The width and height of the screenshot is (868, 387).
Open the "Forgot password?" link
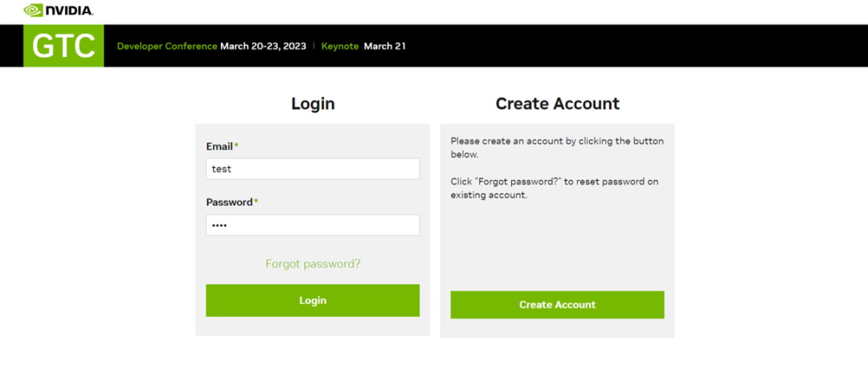pyautogui.click(x=313, y=264)
